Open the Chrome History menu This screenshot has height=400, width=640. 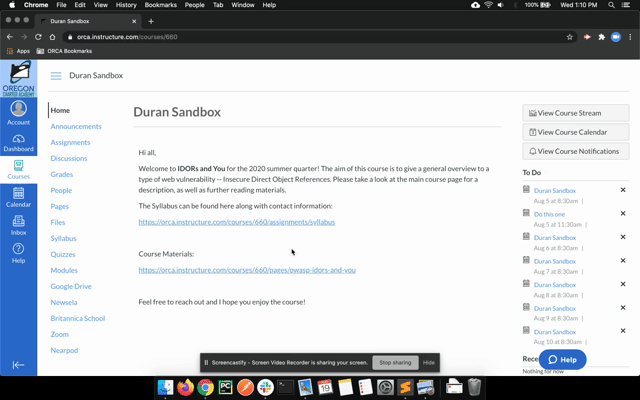click(126, 5)
